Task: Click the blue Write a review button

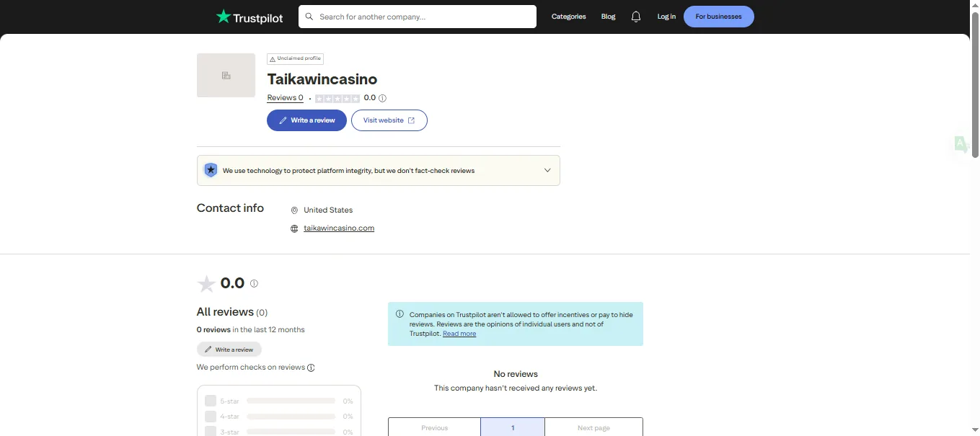Action: click(306, 120)
